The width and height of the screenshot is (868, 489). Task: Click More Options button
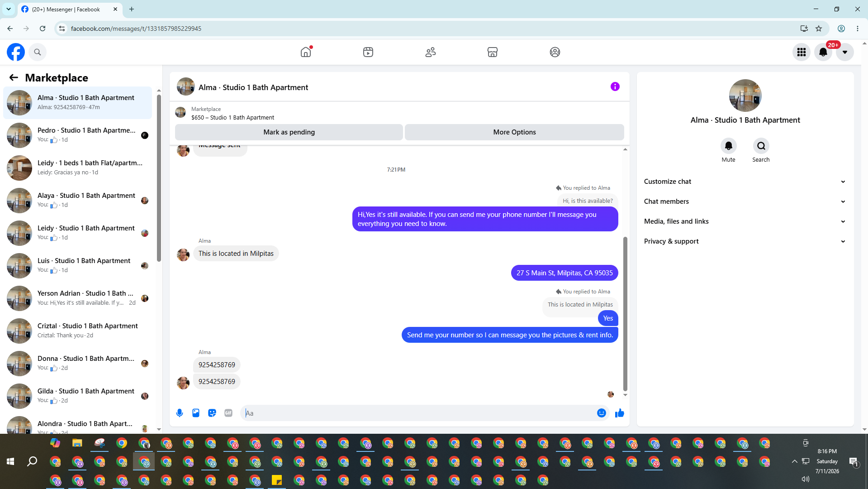(x=514, y=132)
